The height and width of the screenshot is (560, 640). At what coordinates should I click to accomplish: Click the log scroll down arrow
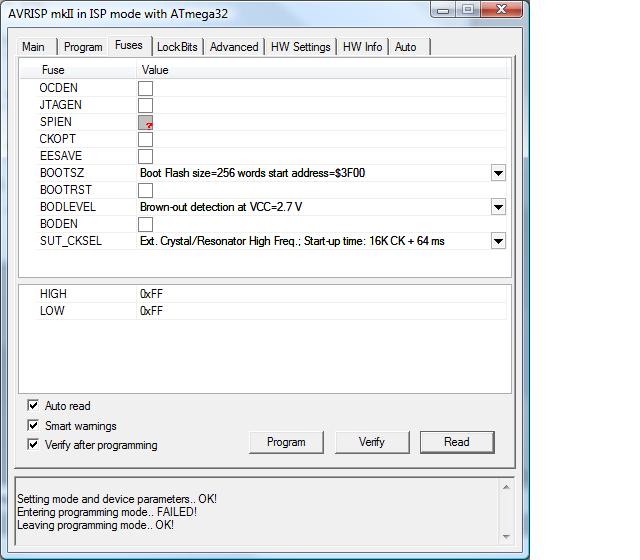[506, 537]
